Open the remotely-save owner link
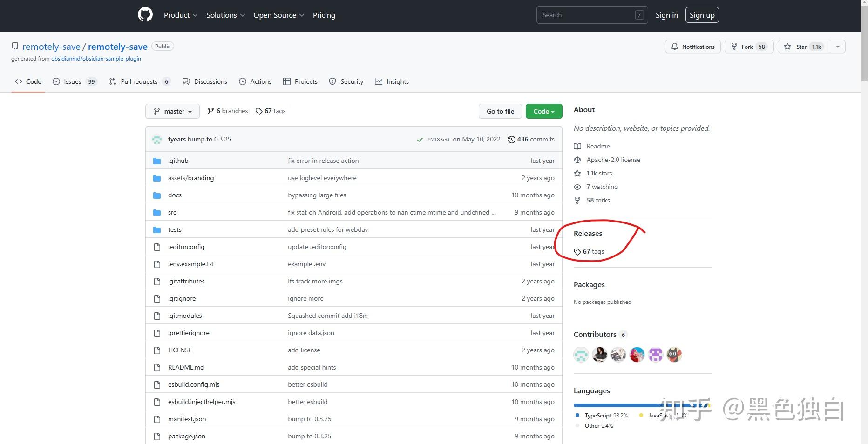This screenshot has width=868, height=444. [51, 47]
